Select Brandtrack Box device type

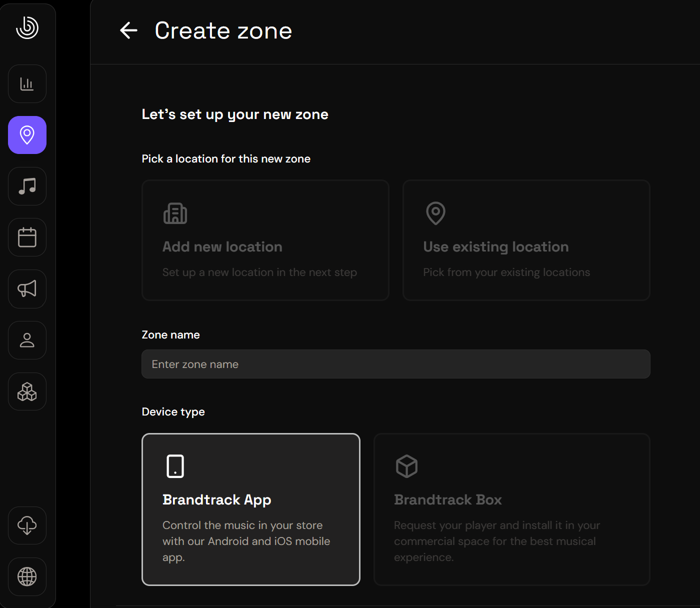pos(512,509)
